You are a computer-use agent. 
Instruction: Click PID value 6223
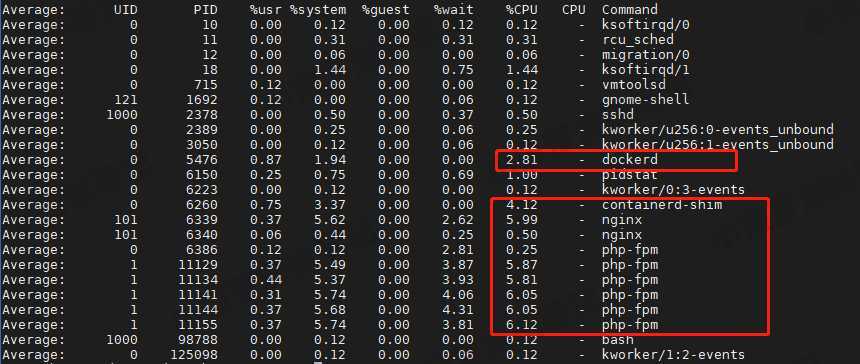click(x=201, y=190)
